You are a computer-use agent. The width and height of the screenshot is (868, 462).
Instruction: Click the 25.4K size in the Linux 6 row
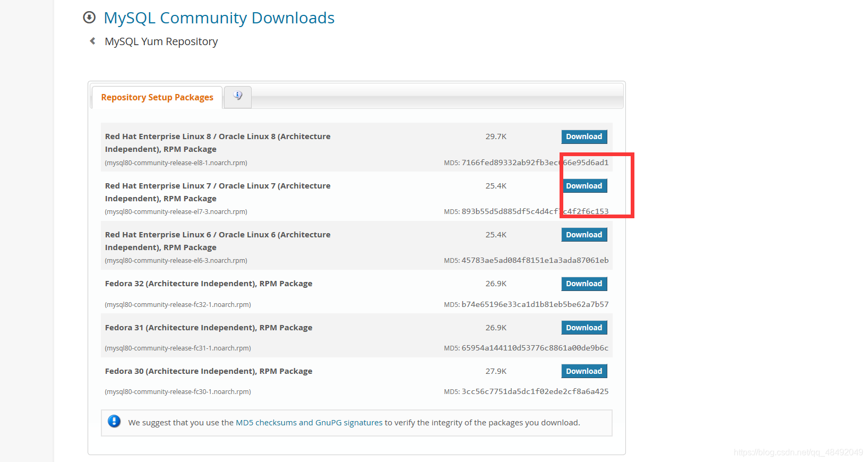click(496, 235)
